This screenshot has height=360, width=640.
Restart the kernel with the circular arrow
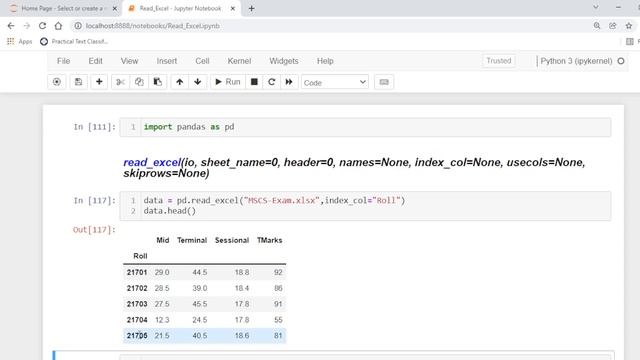(x=271, y=82)
